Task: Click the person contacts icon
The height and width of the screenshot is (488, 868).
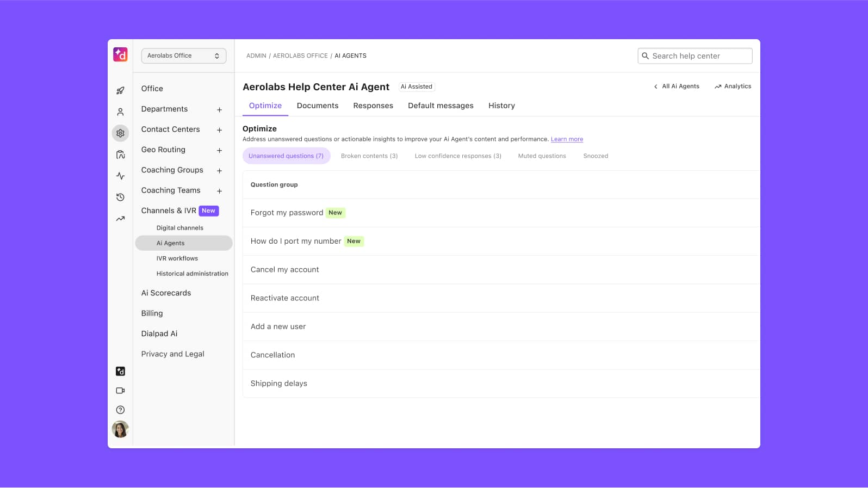Action: (120, 112)
